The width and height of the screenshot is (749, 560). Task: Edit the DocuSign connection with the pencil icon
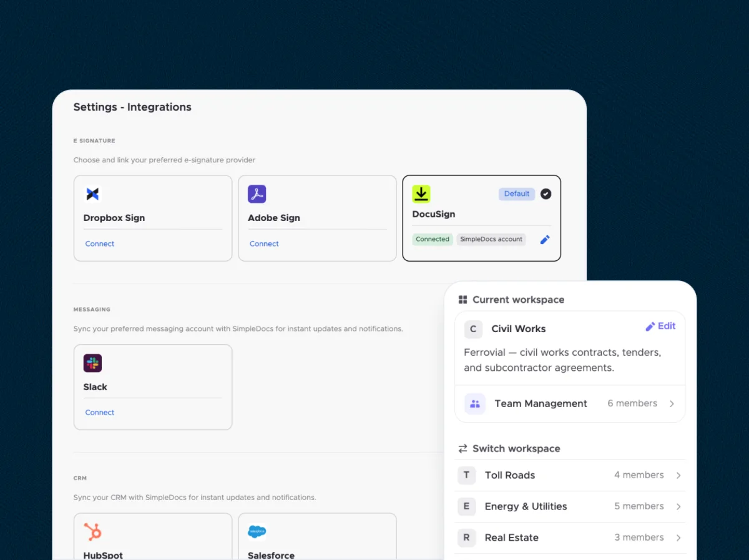point(545,239)
